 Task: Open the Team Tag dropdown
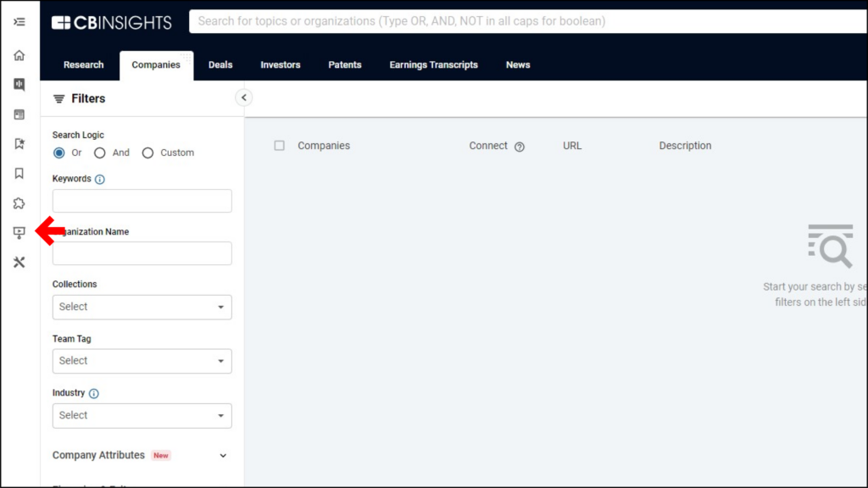point(142,361)
